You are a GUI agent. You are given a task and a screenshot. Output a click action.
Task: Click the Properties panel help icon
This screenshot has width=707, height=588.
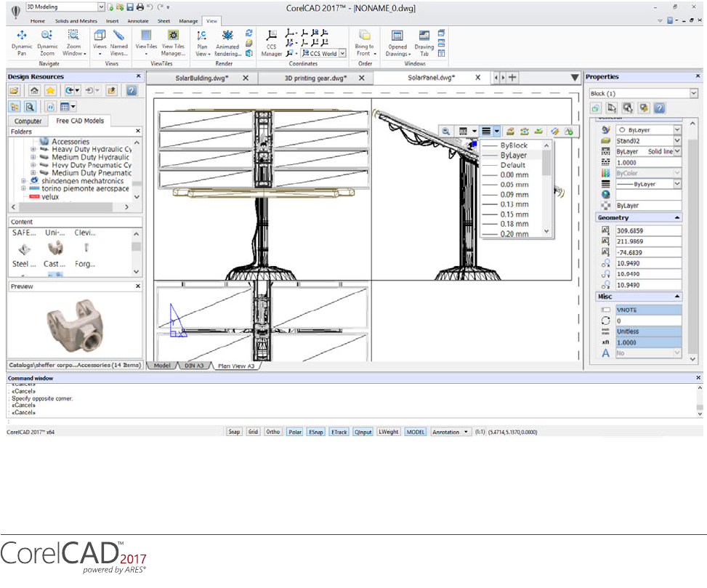660,108
